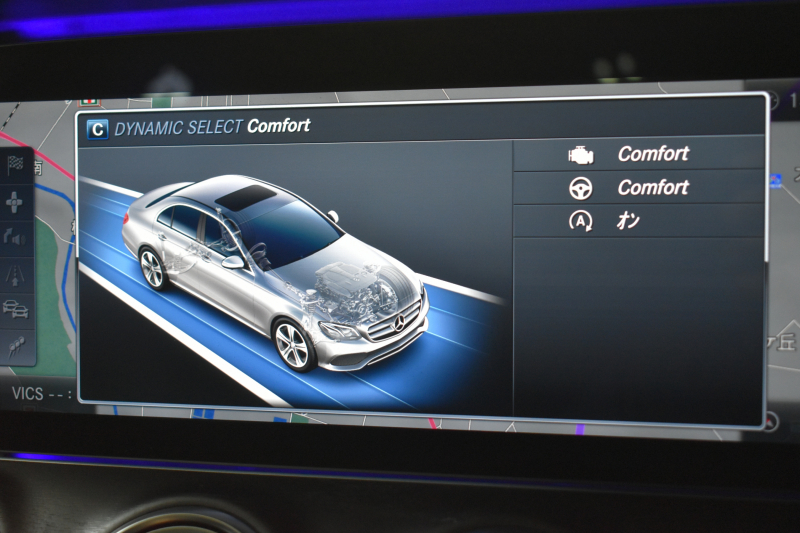Open the lane guidance road icon
Viewport: 800px width, 533px height.
coord(15,273)
